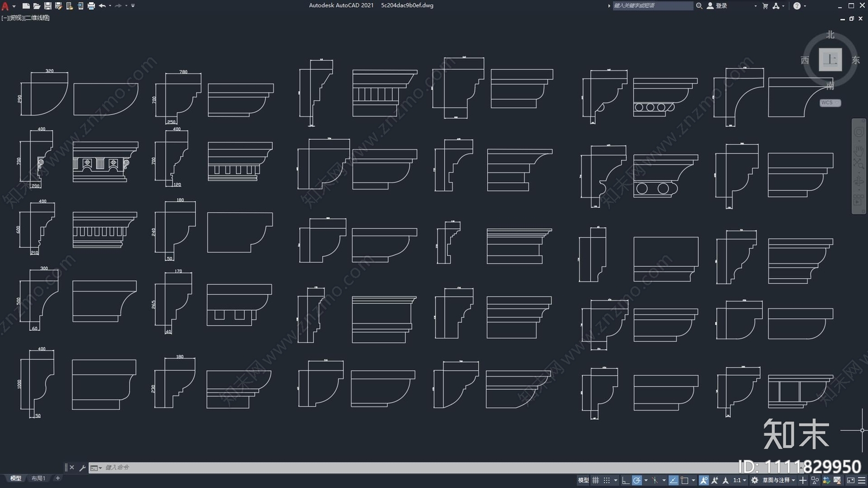Open a file with the Open folder icon
The width and height of the screenshot is (868, 488).
[36, 6]
